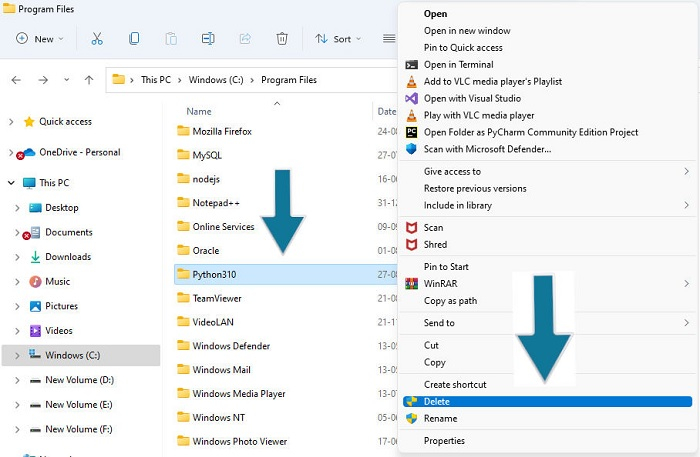Image resolution: width=700 pixels, height=457 pixels.
Task: Click the Copy icon in toolbar
Action: (134, 39)
